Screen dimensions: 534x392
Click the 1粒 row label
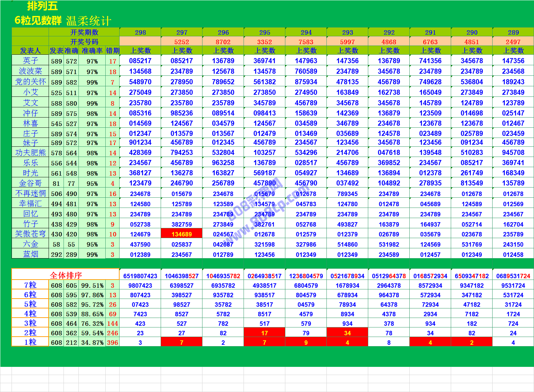pos(30,342)
